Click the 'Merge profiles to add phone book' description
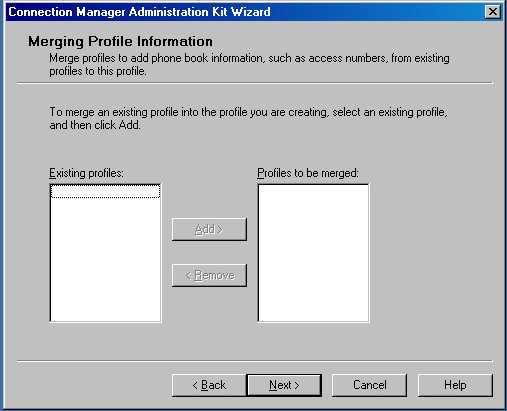This screenshot has height=411, width=507. click(x=249, y=64)
